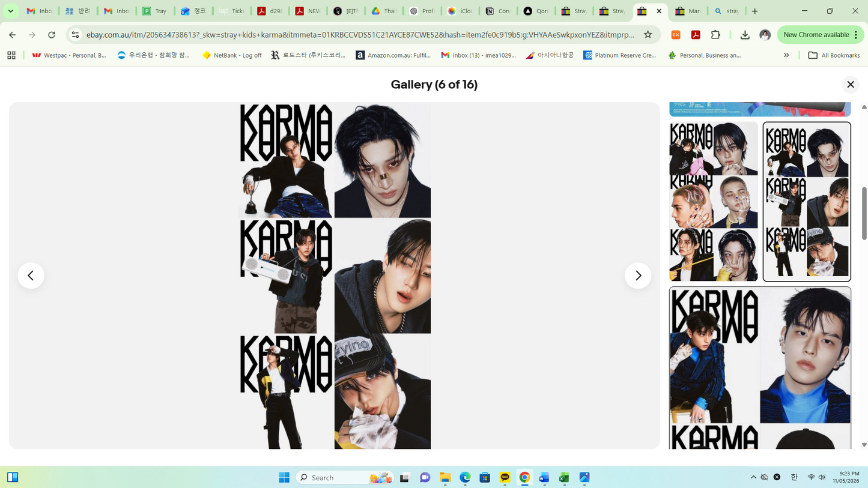
Task: Switch to the Prof tab
Action: click(422, 11)
